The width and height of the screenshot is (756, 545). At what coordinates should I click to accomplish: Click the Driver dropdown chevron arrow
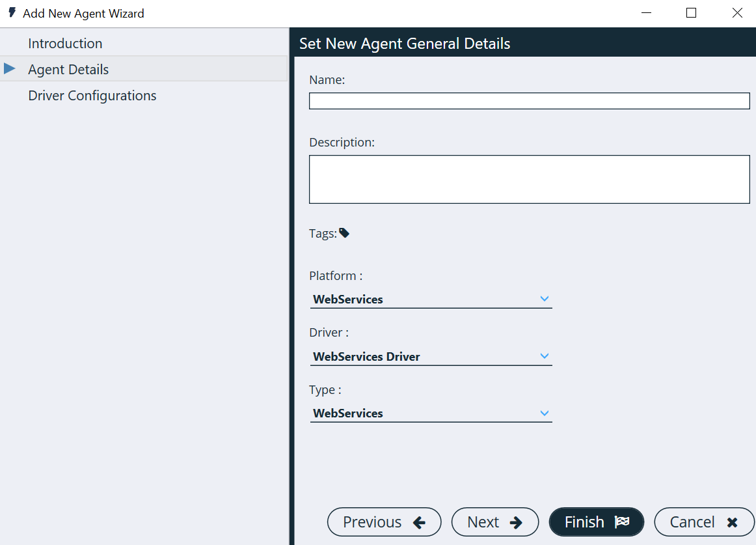(545, 356)
